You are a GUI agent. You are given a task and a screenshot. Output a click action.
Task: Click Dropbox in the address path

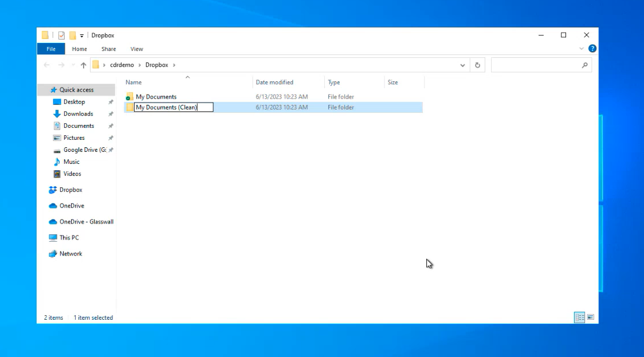pos(156,65)
